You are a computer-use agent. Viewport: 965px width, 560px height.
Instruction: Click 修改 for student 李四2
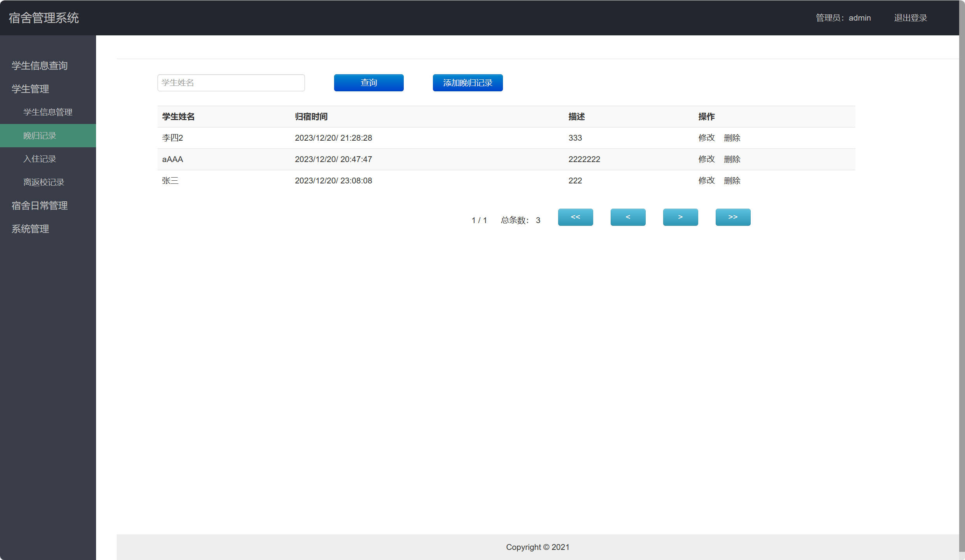point(706,138)
